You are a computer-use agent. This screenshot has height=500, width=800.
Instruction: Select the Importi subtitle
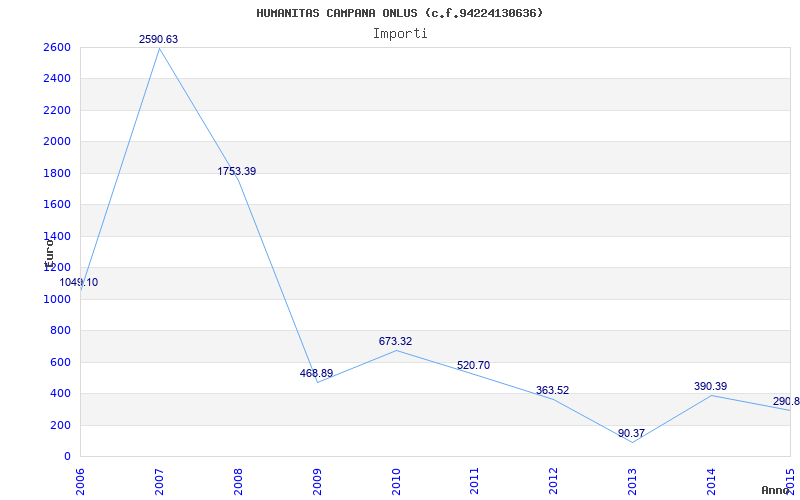click(400, 34)
